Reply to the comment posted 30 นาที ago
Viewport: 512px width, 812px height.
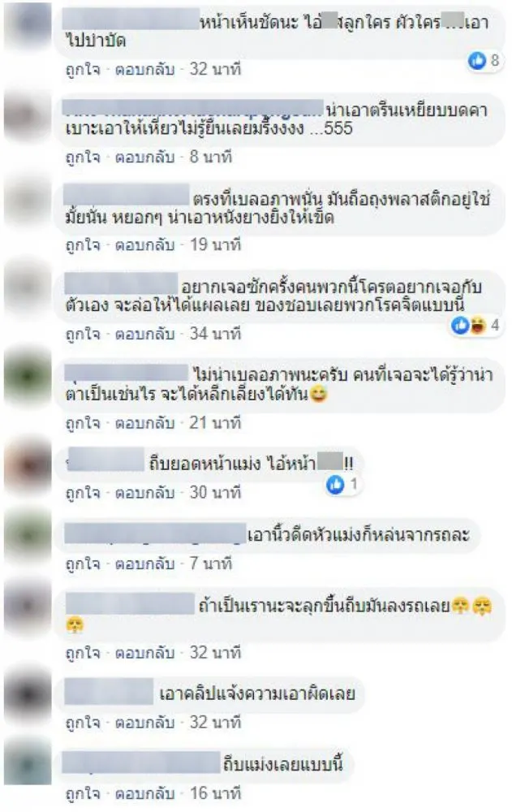tap(144, 493)
